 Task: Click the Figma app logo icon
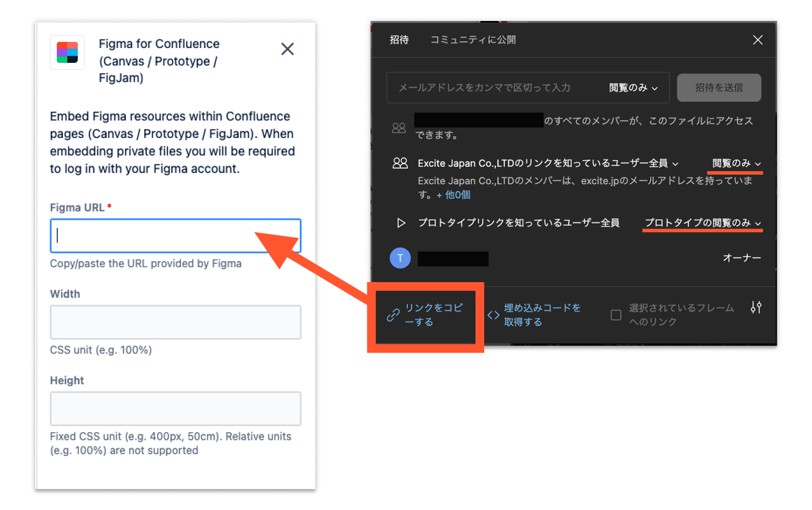tap(67, 52)
